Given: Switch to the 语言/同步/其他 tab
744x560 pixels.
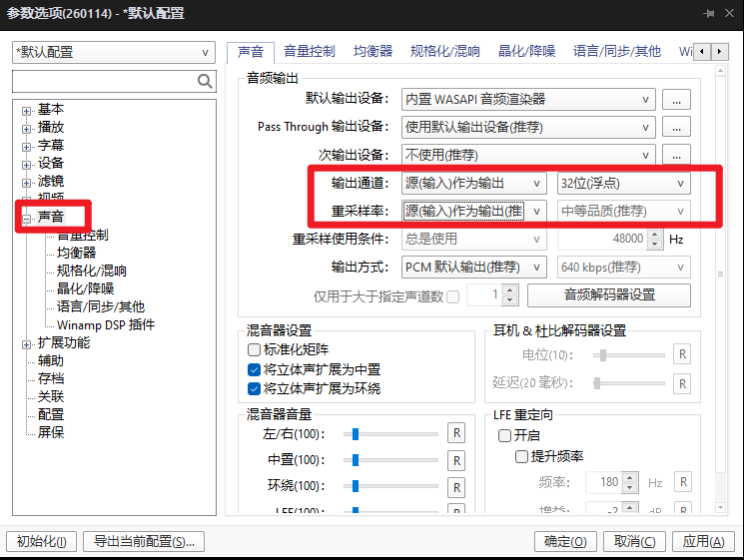Looking at the screenshot, I should [x=617, y=51].
